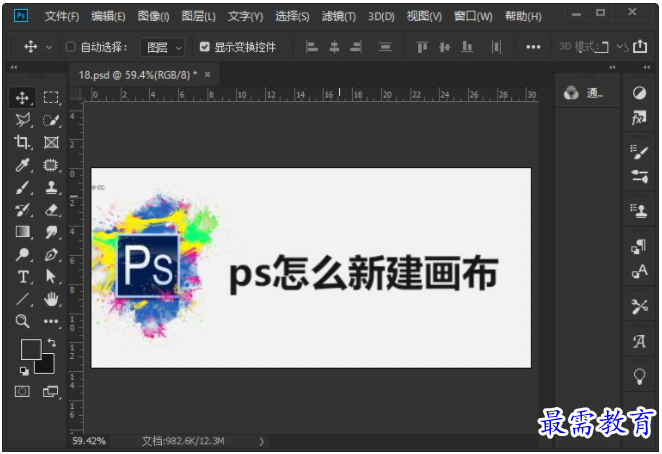Open more align options three dots
Screen dimensions: 662x454
coord(533,47)
